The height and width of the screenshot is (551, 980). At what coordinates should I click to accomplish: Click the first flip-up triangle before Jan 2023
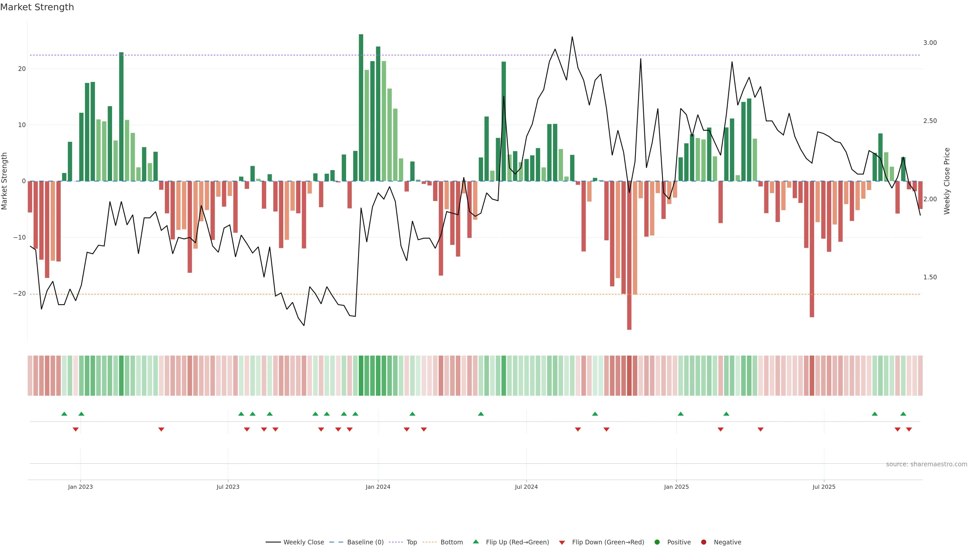[x=64, y=414]
